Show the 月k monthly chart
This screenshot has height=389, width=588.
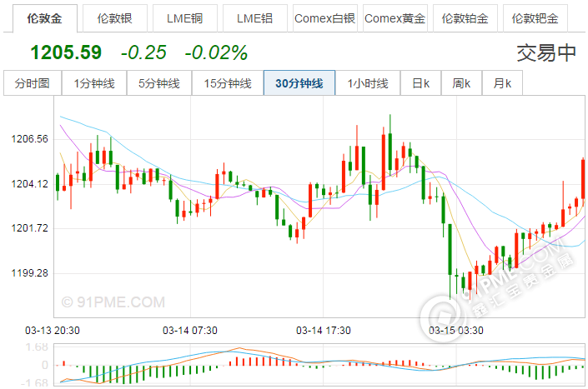(502, 82)
